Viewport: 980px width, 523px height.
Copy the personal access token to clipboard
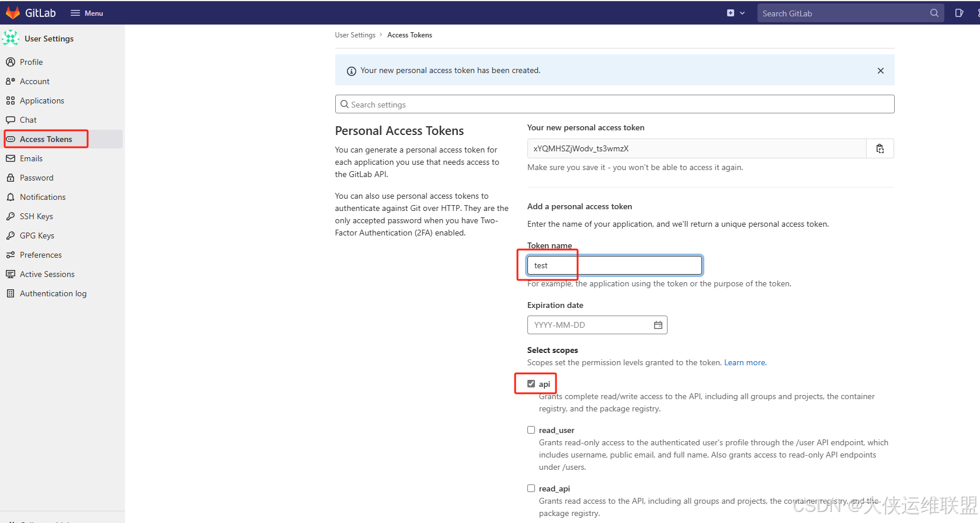coord(880,148)
